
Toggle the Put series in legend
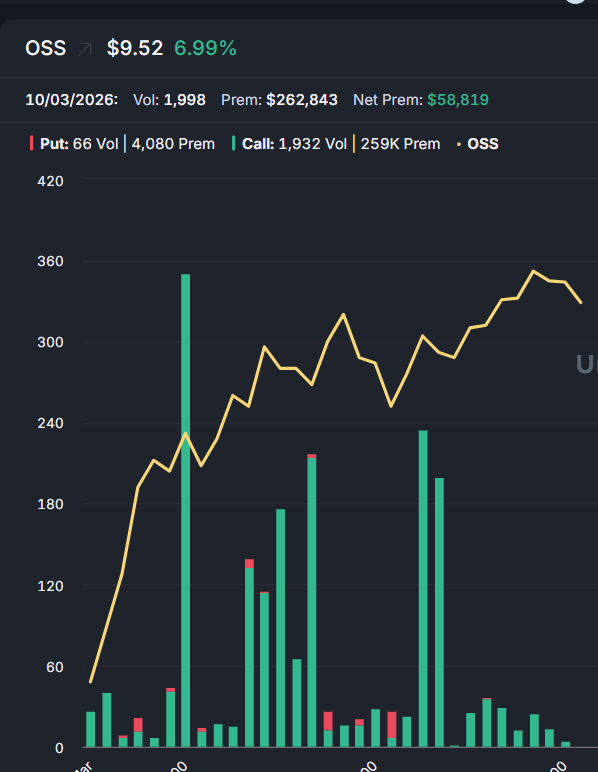(x=122, y=144)
